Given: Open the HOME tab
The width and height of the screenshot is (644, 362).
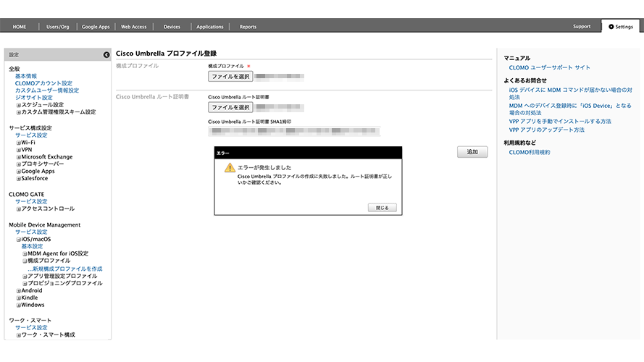Looking at the screenshot, I should point(20,27).
